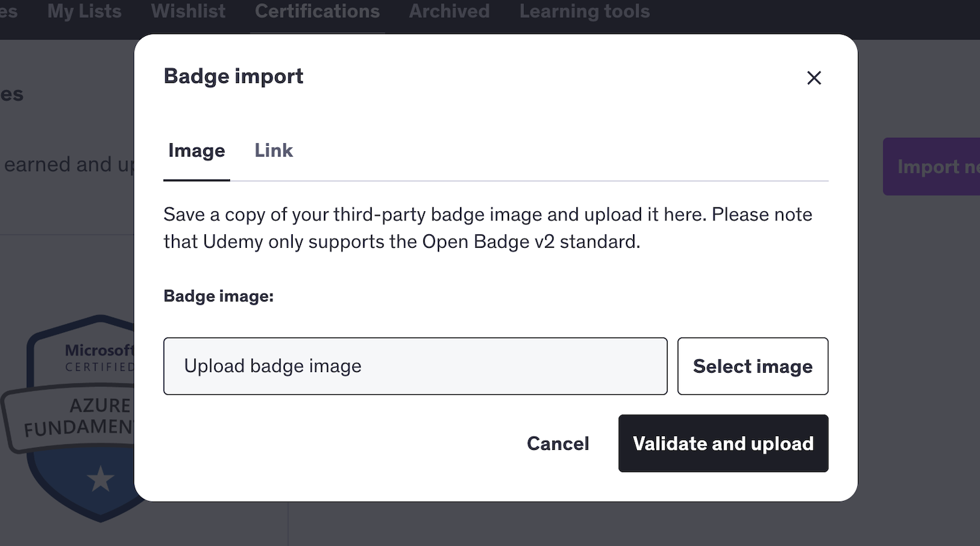
Task: Close the Badge import dialog with the X
Action: click(814, 78)
